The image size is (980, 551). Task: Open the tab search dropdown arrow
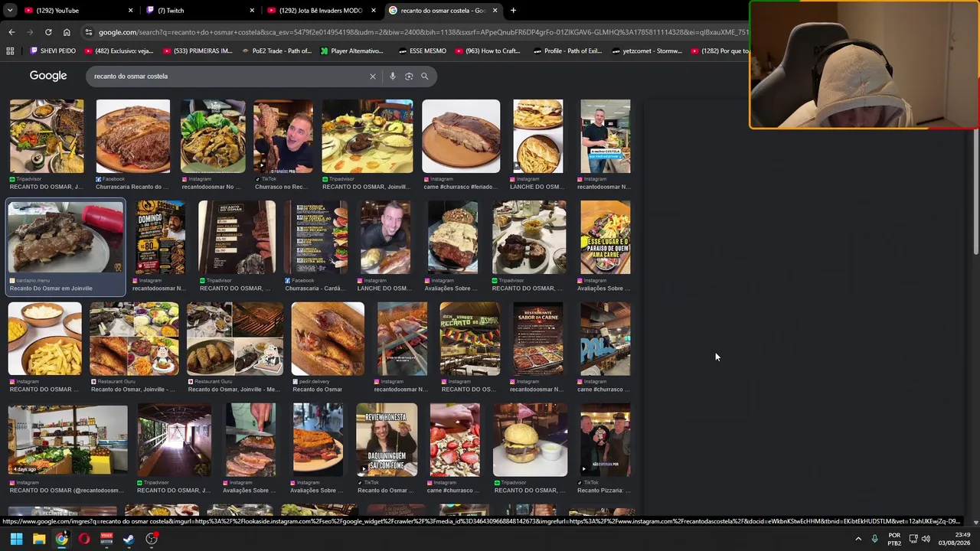click(10, 11)
